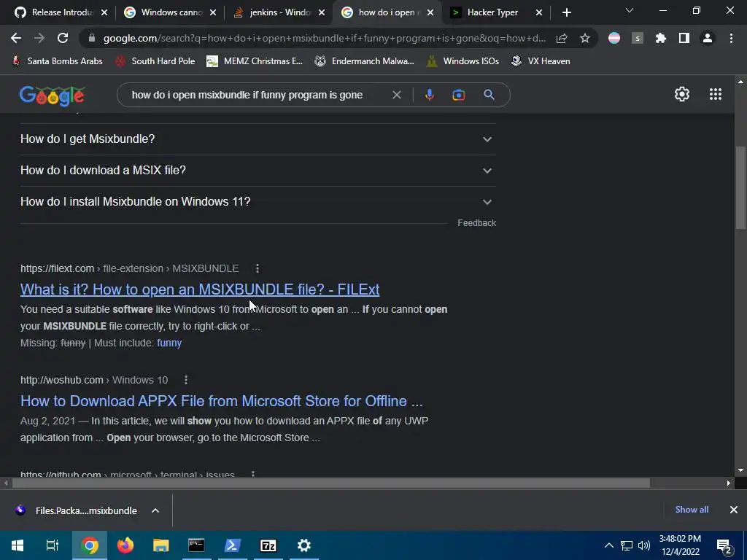The height and width of the screenshot is (560, 747).
Task: Open download options for Files.Packa msixbundle
Action: 155,510
